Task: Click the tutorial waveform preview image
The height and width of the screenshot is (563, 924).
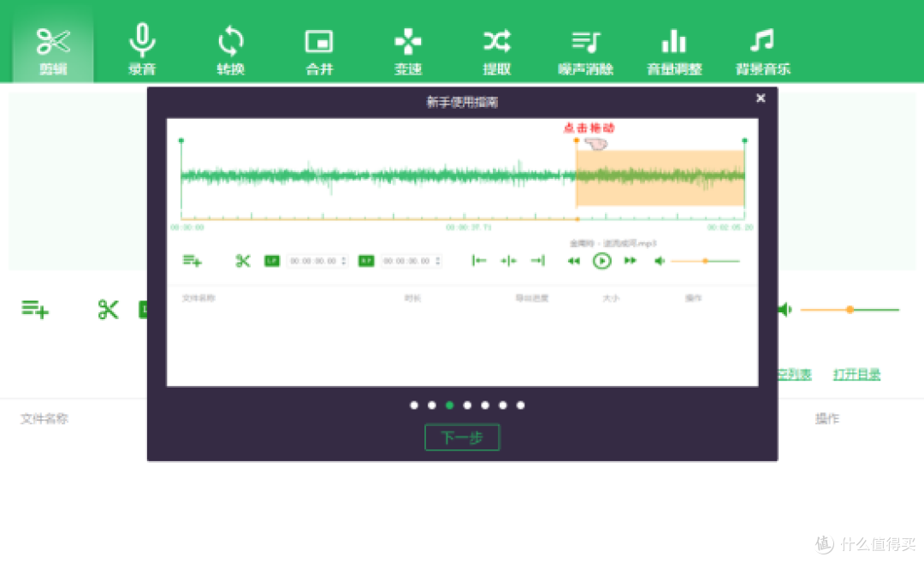Action: tap(463, 252)
